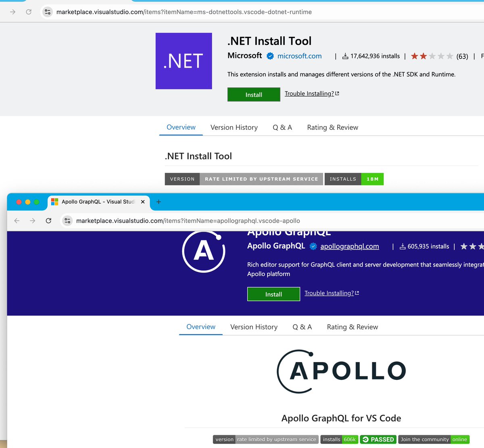
Task: Open microsoft.com publisher link
Action: coord(300,56)
